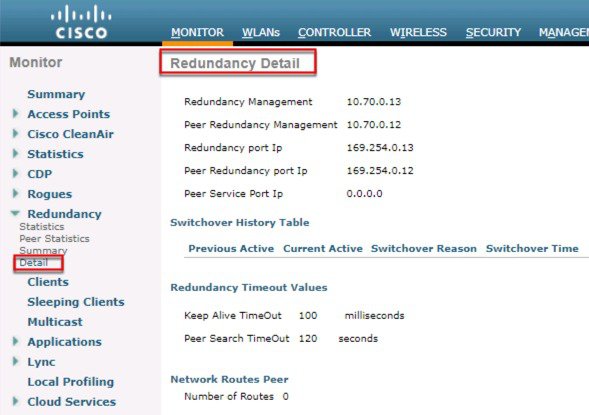The height and width of the screenshot is (415, 589).
Task: Open Summary in the Monitor sidebar
Action: 56,94
